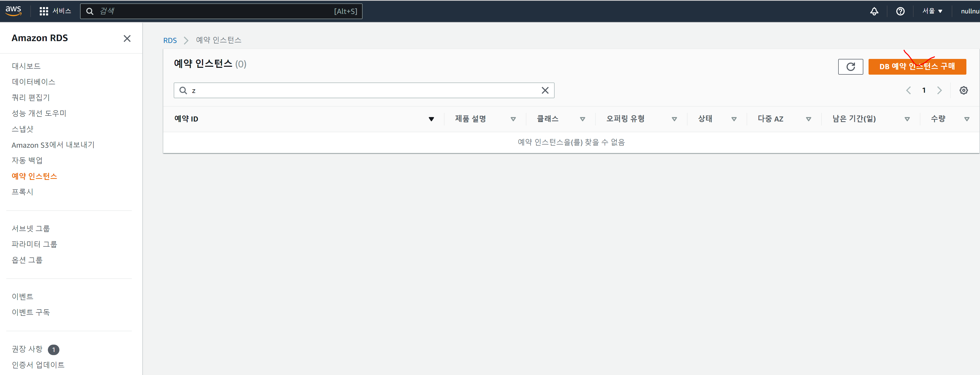Select 스냅샷 in the sidebar

[x=22, y=129]
